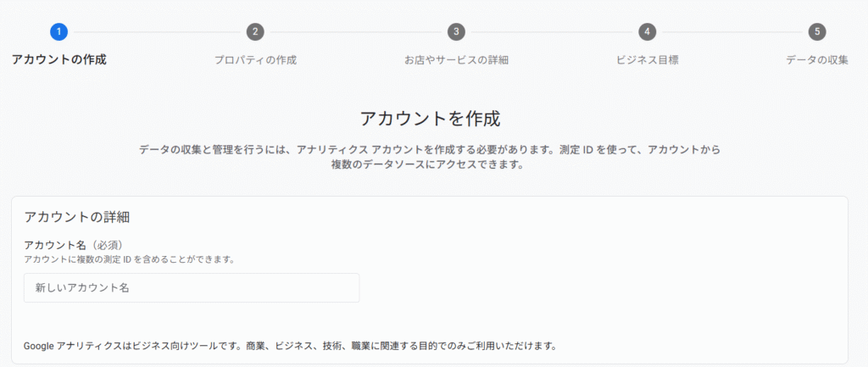Open the お店やサービスの詳細 step label
The height and width of the screenshot is (367, 868).
pos(456,60)
